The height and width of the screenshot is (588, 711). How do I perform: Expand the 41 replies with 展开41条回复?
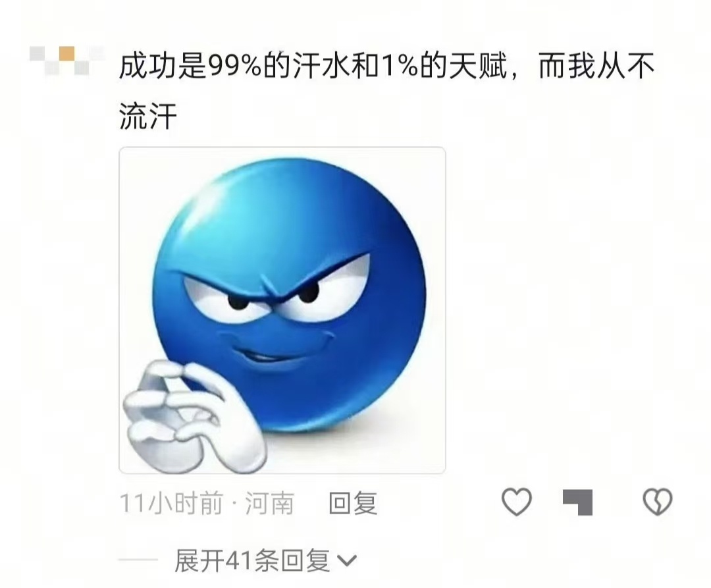(x=252, y=560)
